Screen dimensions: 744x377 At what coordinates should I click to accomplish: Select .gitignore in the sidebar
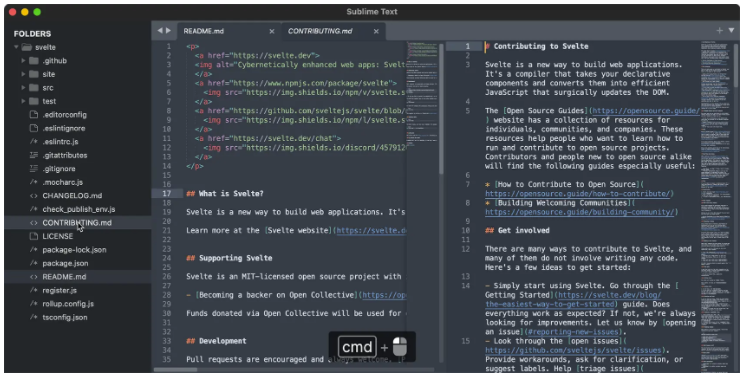coord(59,169)
